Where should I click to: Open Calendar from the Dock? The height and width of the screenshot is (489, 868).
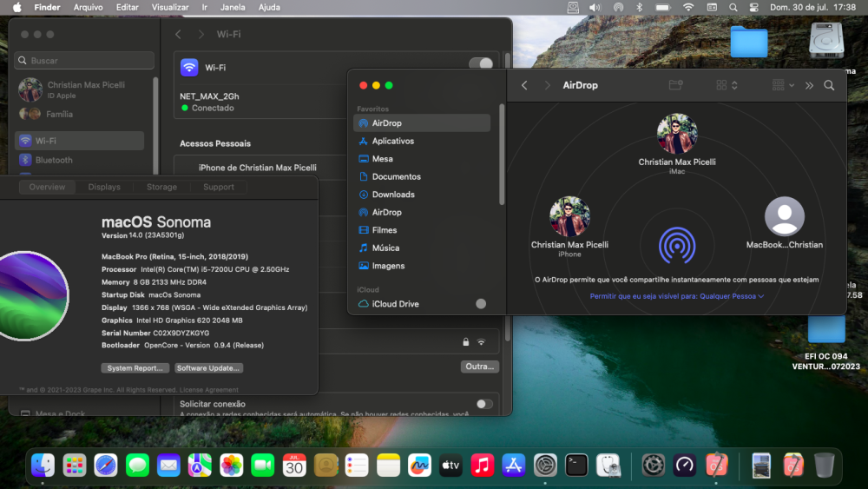pyautogui.click(x=294, y=466)
